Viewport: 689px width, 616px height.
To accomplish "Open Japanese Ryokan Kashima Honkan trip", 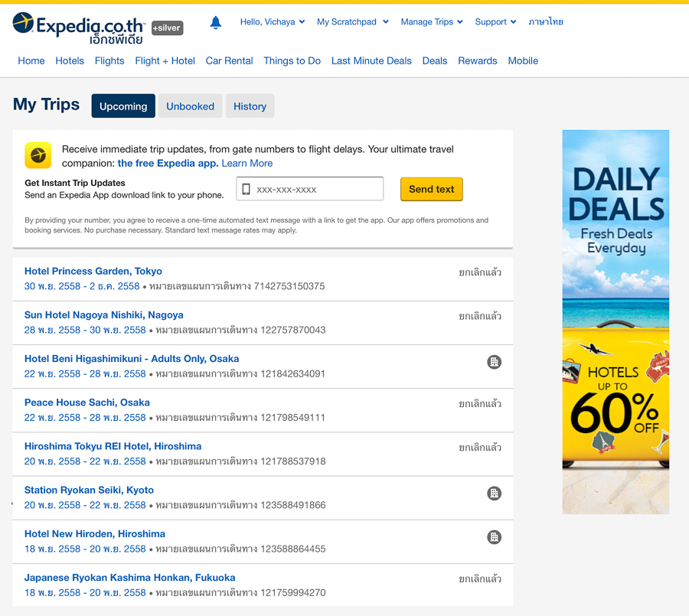I will click(x=129, y=577).
